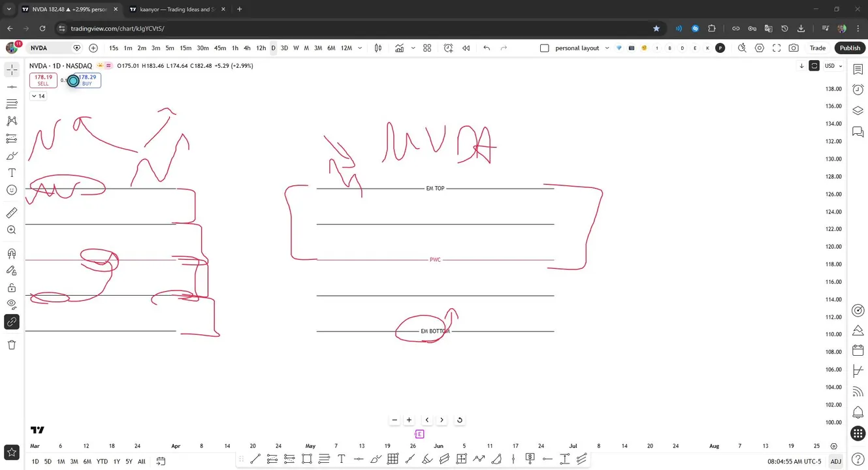
Task: Click the 178.19 SELL button
Action: coord(43,80)
